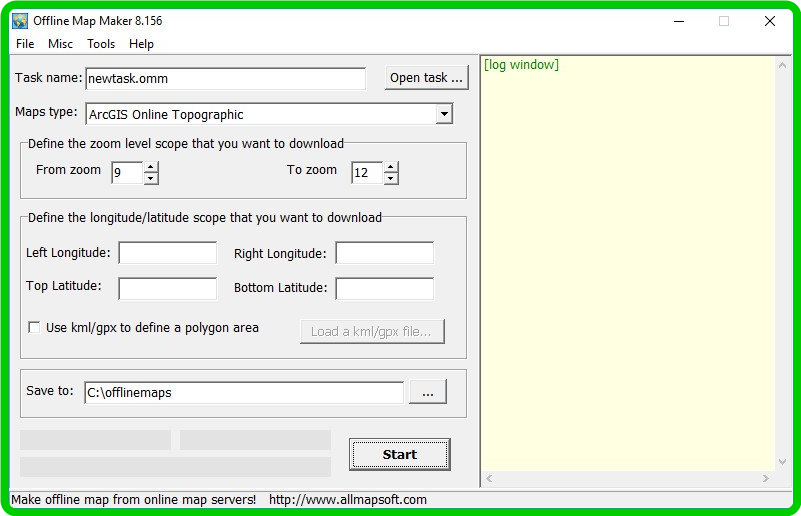Expand the Maps type dropdown
Viewport: 801px width, 516px height.
[444, 114]
